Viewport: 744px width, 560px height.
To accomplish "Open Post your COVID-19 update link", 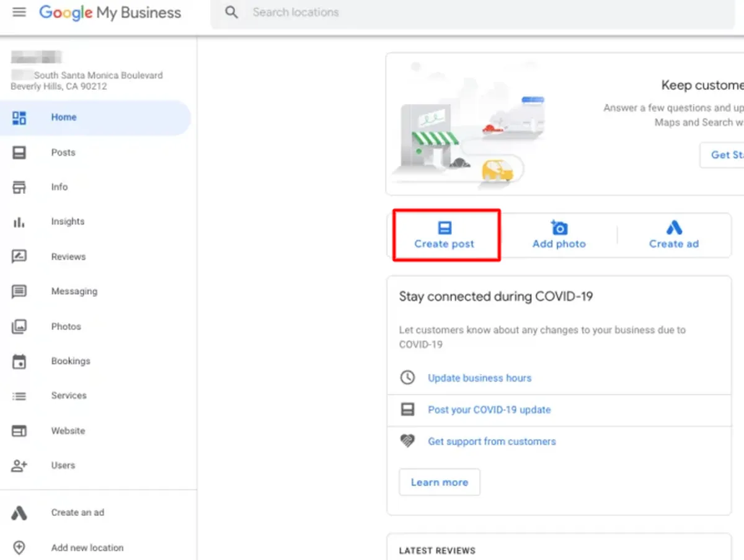I will tap(489, 410).
